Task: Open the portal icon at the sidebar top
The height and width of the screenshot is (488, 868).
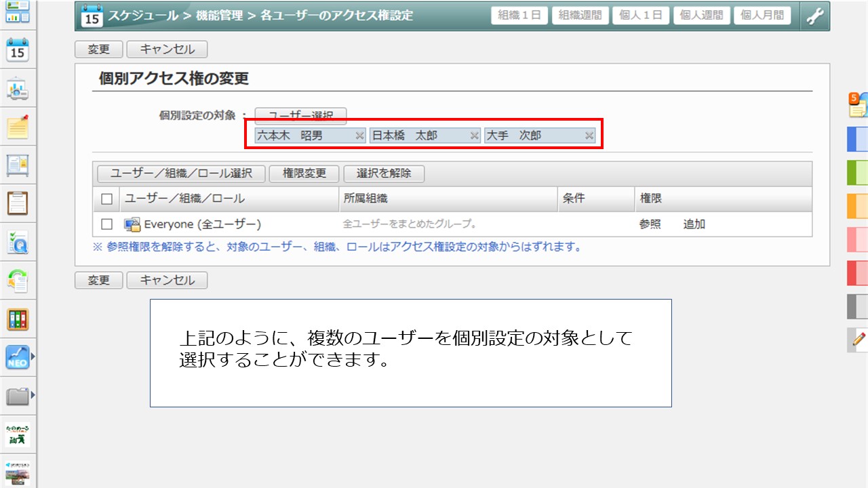Action: 18,12
